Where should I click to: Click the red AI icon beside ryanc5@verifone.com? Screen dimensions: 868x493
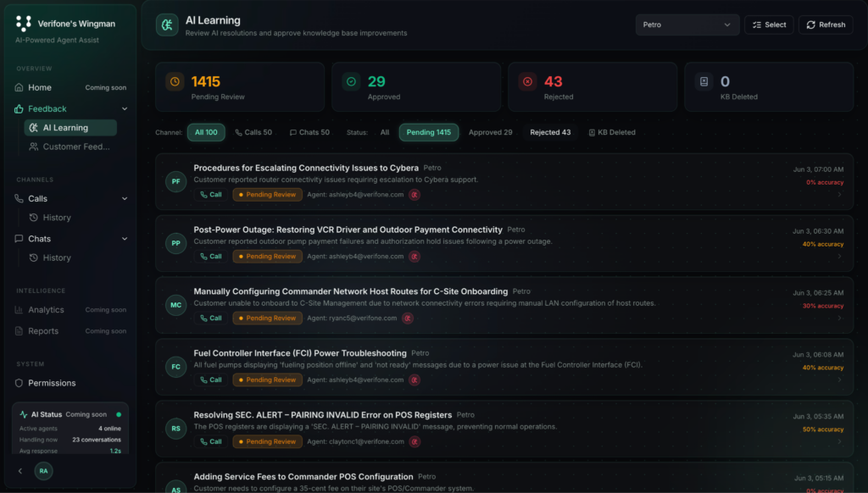pos(408,319)
